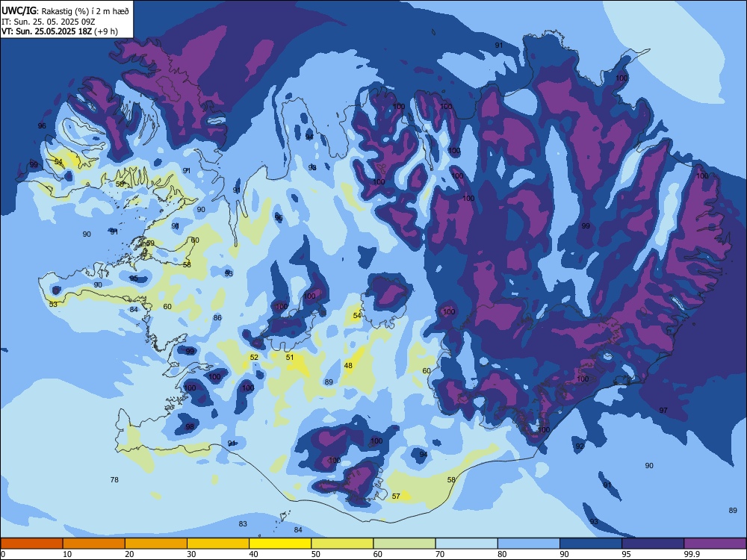Click the value '92' off the southeast coast
Screen dimensions: 747x560
(x=580, y=447)
